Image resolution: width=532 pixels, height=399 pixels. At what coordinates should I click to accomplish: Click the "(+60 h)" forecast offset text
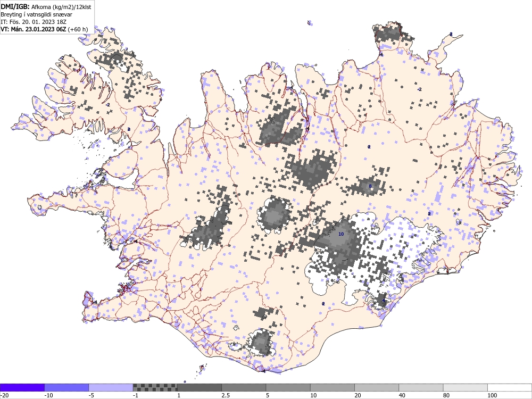pyautogui.click(x=78, y=29)
